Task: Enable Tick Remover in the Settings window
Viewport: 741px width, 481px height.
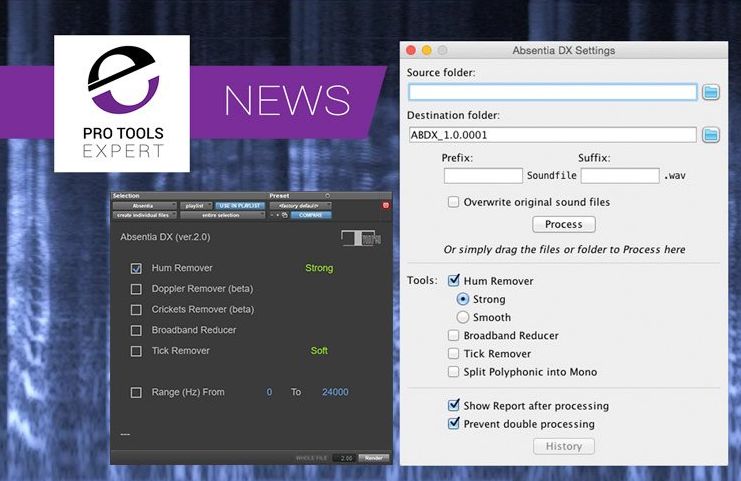Action: point(453,353)
